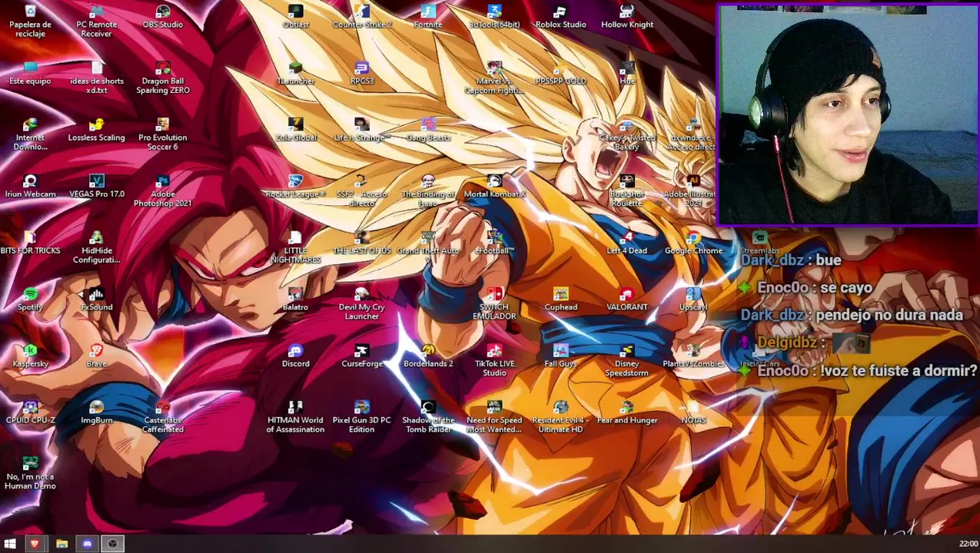Select the Spotify desktop icon

pyautogui.click(x=30, y=299)
